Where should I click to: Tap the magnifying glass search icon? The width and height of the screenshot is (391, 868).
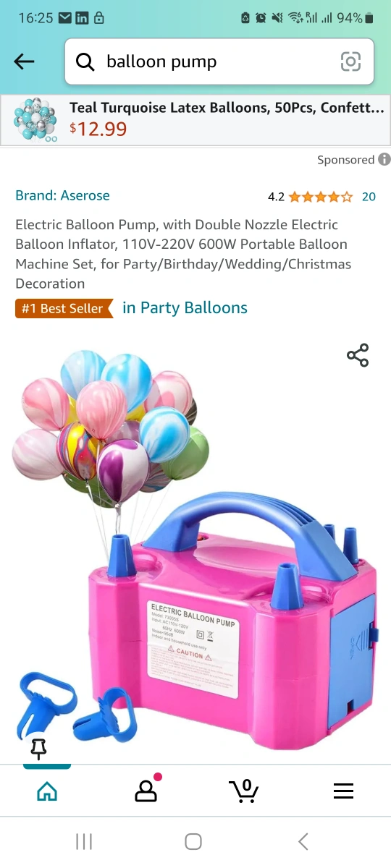pos(85,63)
